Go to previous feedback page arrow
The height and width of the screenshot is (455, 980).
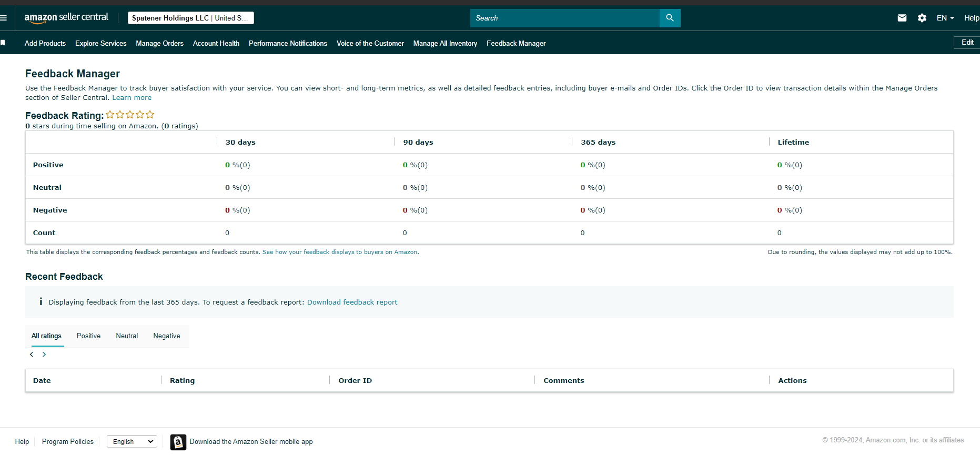(x=32, y=355)
